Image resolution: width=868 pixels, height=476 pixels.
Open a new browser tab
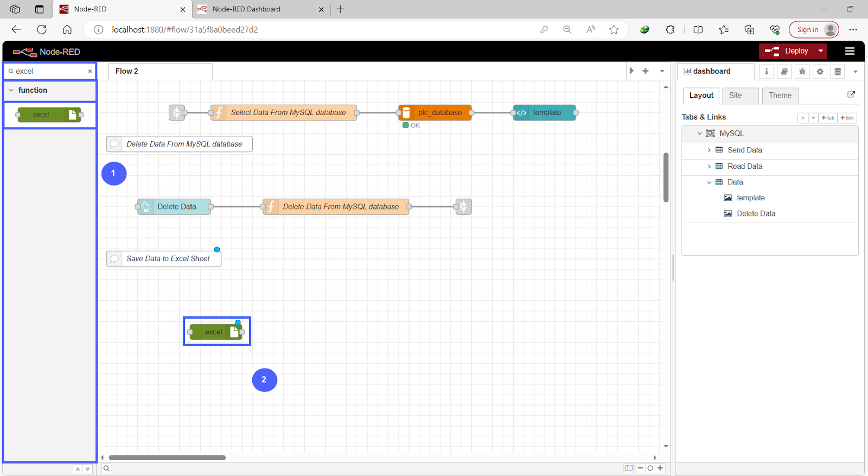341,9
